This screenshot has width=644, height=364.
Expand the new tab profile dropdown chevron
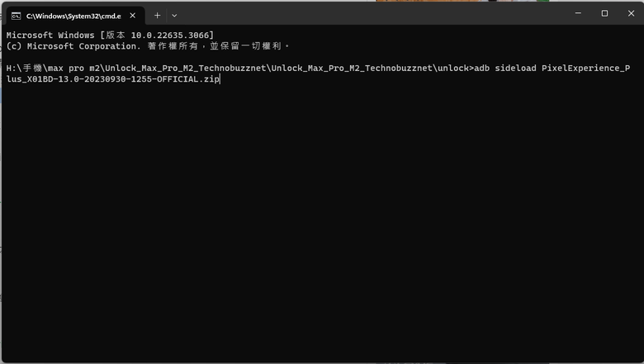click(x=174, y=16)
